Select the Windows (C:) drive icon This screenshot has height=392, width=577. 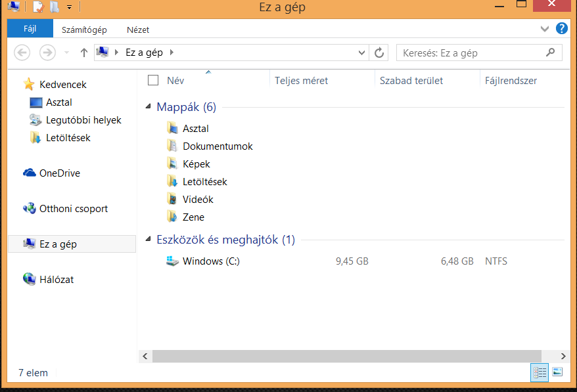point(172,261)
